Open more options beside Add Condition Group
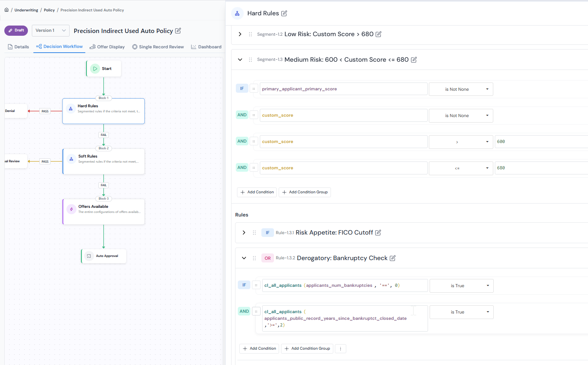 [340, 348]
